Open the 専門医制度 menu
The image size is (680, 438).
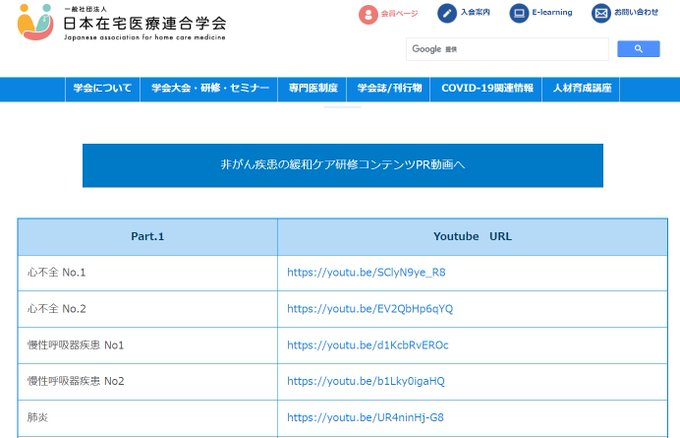point(313,89)
